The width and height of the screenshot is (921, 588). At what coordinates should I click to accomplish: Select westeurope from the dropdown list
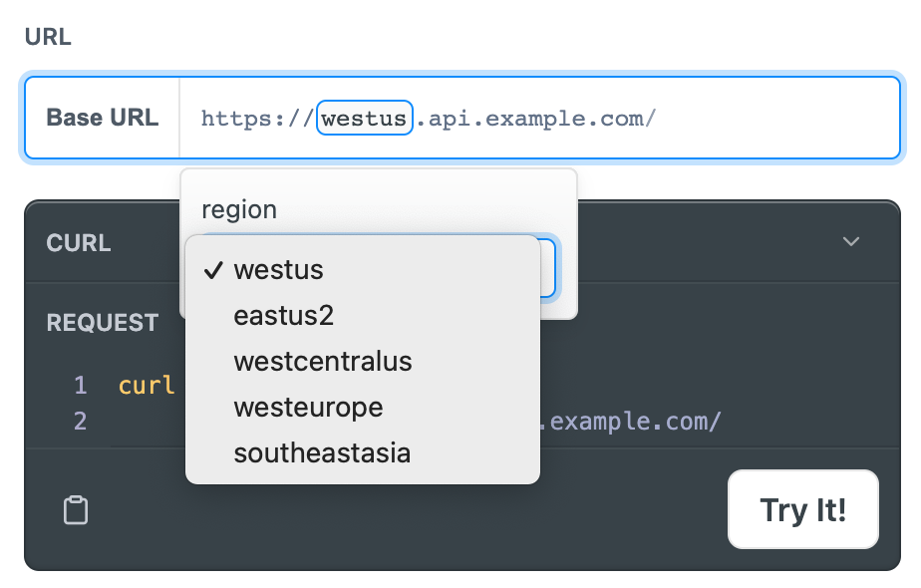pyautogui.click(x=363, y=408)
